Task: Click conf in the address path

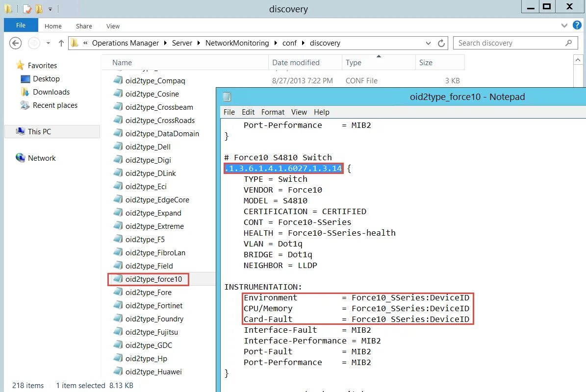Action: point(290,43)
